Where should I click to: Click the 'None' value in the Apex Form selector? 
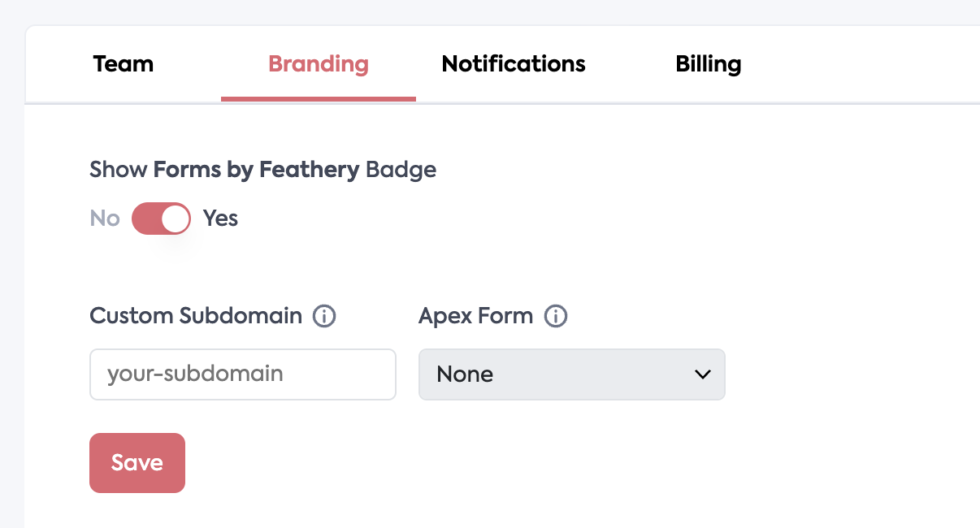tap(465, 374)
